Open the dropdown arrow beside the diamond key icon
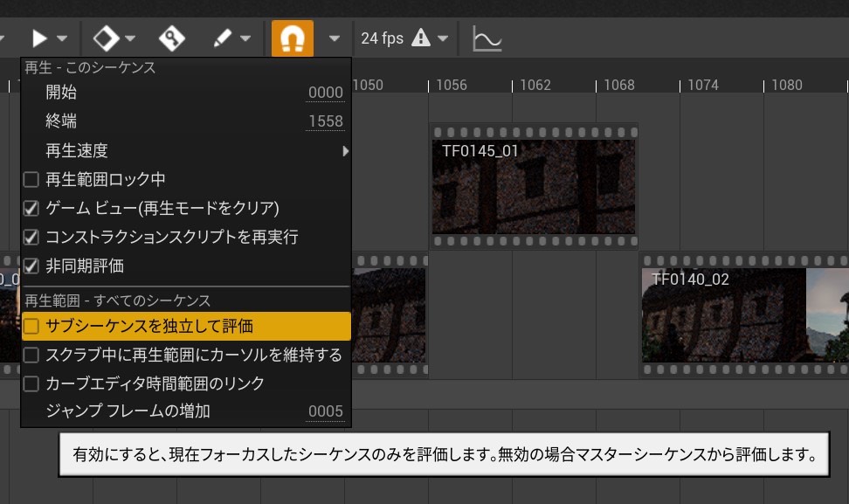Image resolution: width=849 pixels, height=504 pixels. (x=130, y=38)
